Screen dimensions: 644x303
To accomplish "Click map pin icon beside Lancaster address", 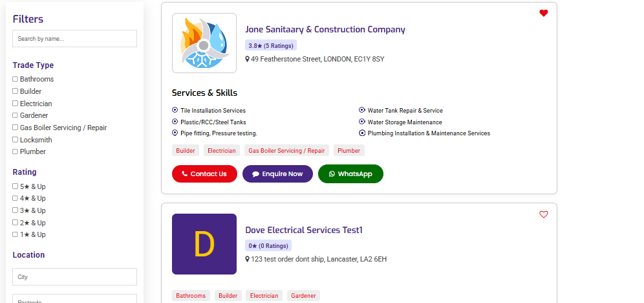I will coord(247,260).
